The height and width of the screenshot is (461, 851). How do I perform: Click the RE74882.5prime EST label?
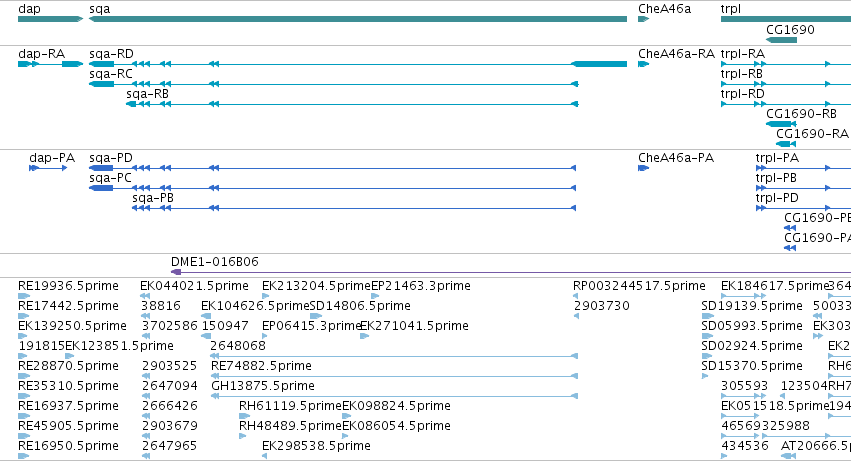pyautogui.click(x=262, y=365)
